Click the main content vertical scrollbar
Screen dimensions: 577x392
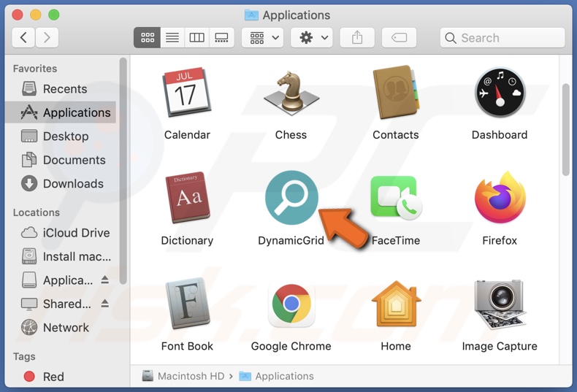pos(566,129)
